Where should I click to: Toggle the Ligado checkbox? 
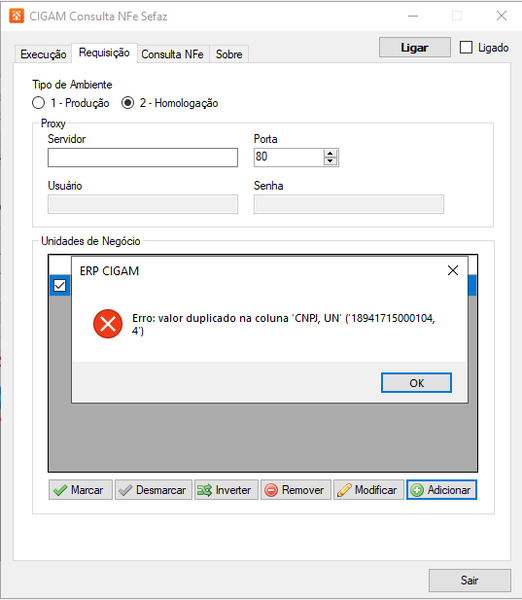pyautogui.click(x=466, y=47)
